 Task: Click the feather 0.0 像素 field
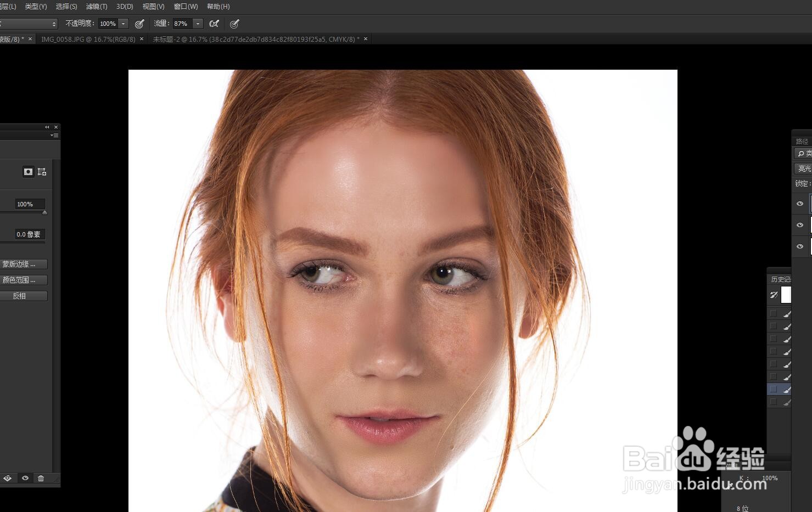tap(30, 234)
